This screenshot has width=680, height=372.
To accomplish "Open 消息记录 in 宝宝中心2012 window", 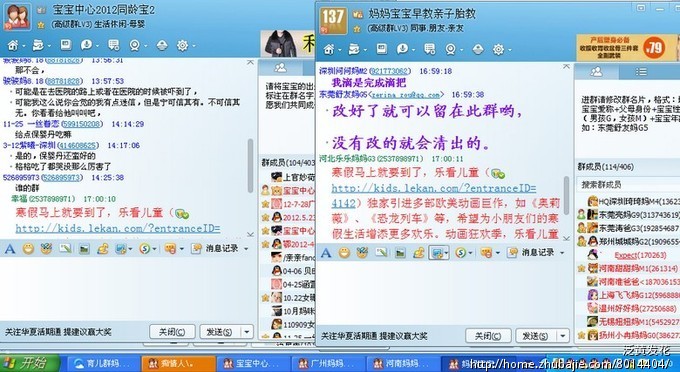I will coord(216,248).
